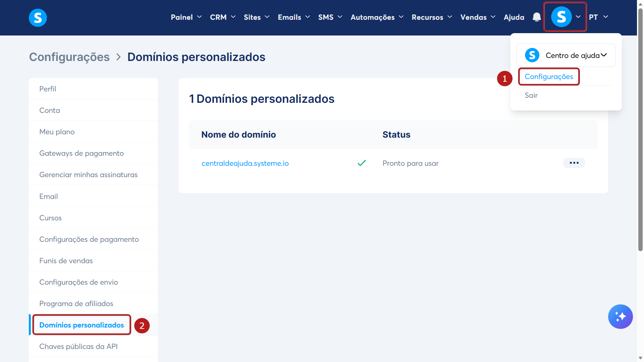Expand the Automações dropdown

pos(377,17)
